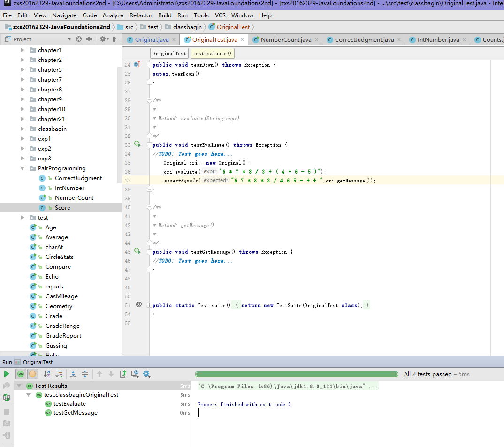Fold the tearDown method at line 24
Viewport: 504px width, 447px height.
(x=149, y=65)
